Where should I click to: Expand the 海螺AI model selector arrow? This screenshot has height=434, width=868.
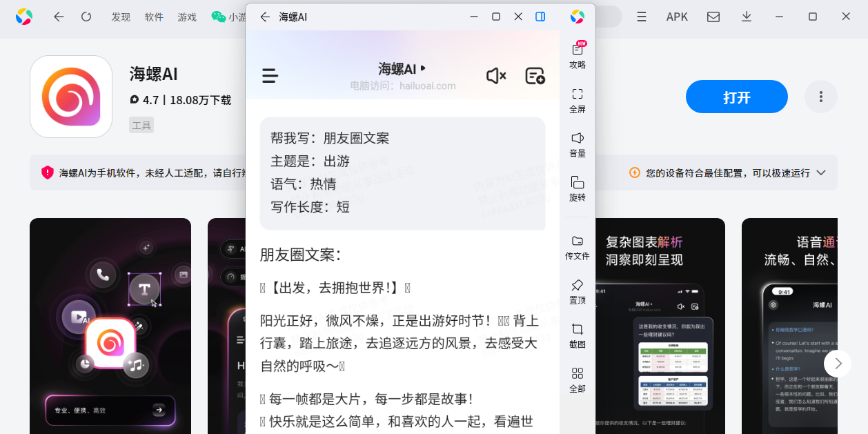tap(423, 68)
